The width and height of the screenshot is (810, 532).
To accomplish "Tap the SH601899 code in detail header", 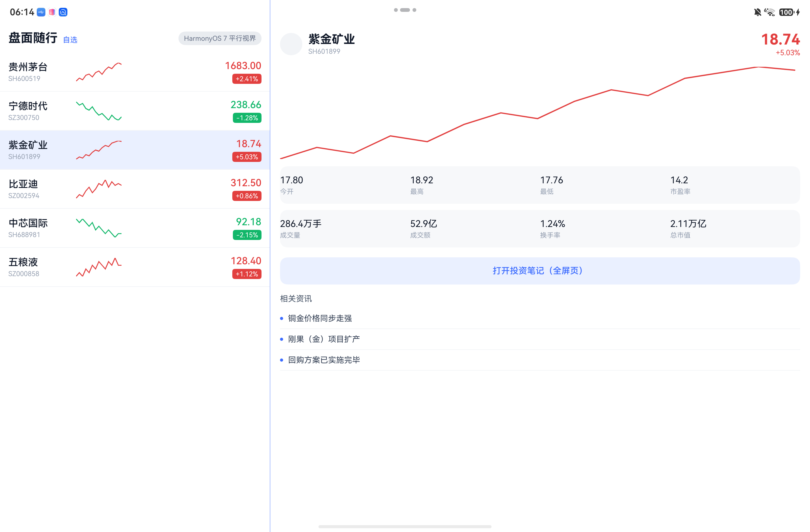I will pyautogui.click(x=324, y=51).
